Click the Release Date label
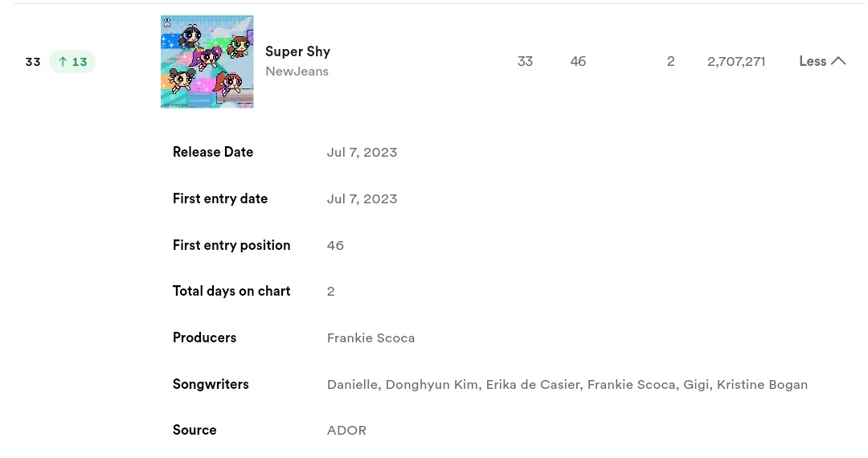The width and height of the screenshot is (868, 458). (x=212, y=152)
